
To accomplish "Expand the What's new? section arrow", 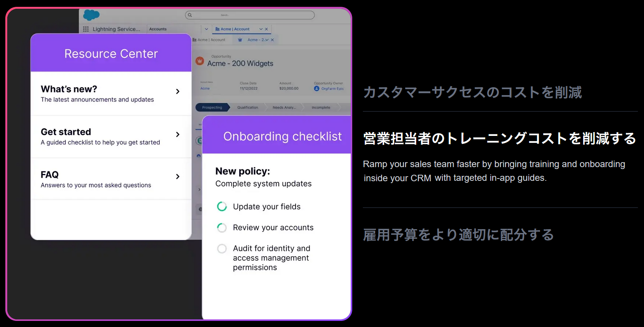I will (x=178, y=91).
